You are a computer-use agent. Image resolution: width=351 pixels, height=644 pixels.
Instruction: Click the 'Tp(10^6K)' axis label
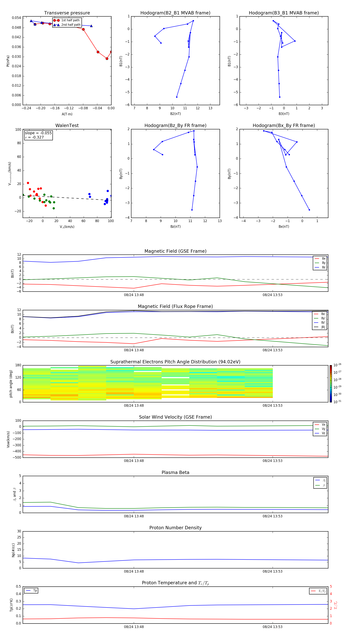click(x=11, y=605)
